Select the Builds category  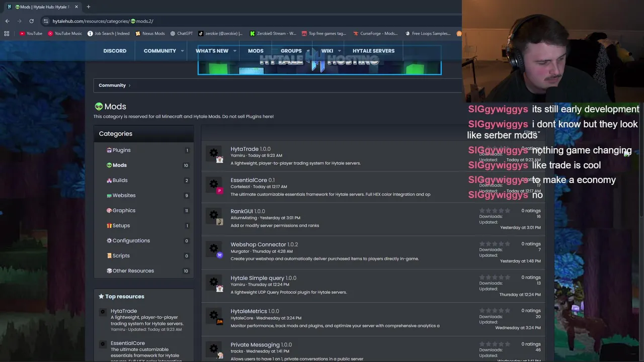click(120, 180)
